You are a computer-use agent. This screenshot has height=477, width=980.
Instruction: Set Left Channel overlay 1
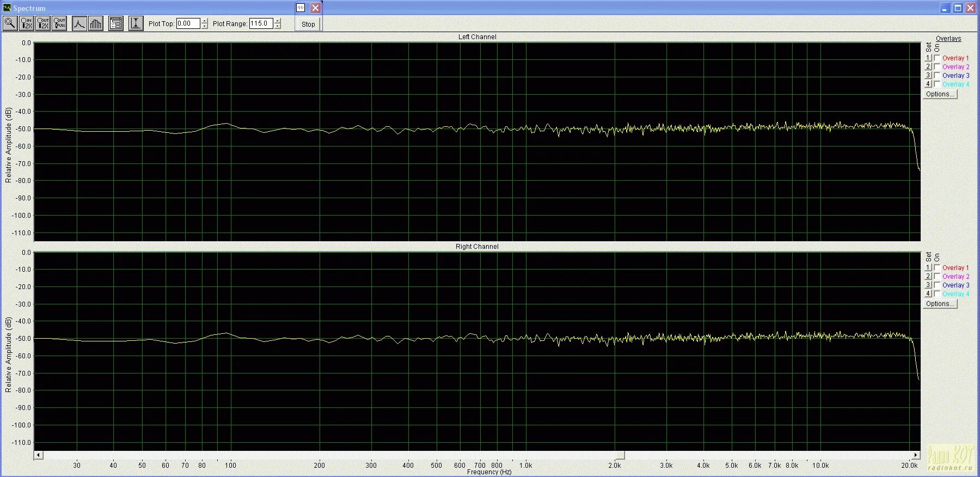pos(928,58)
